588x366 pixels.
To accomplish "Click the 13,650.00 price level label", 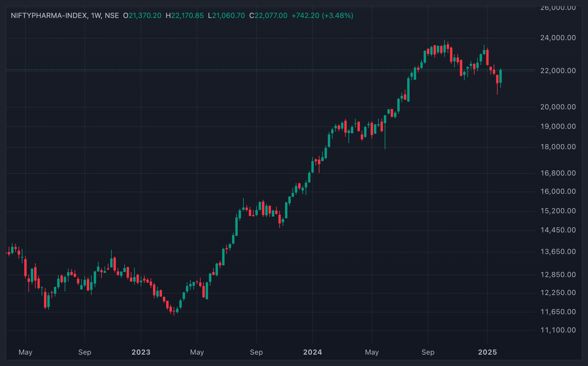I will [x=558, y=252].
